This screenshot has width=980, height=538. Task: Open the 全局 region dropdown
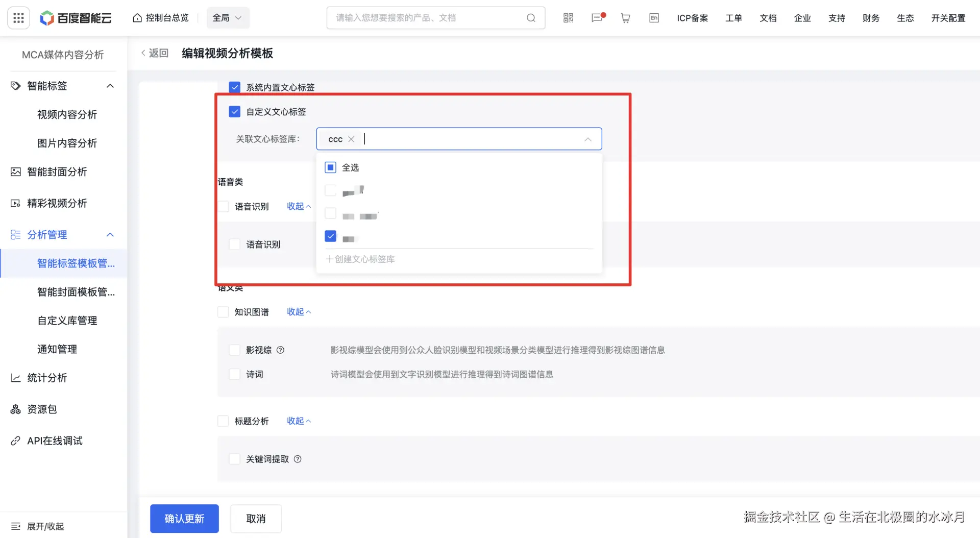(228, 18)
